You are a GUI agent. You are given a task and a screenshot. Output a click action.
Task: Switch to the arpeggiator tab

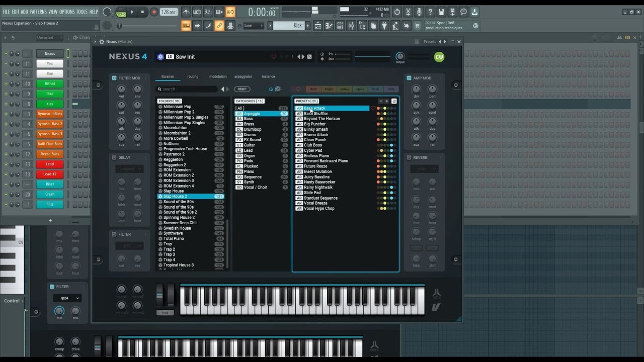click(244, 77)
